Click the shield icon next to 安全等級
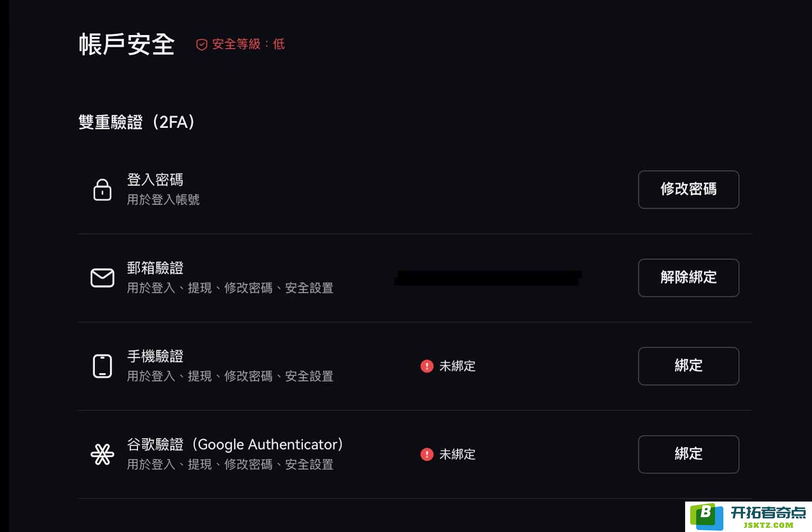 201,45
